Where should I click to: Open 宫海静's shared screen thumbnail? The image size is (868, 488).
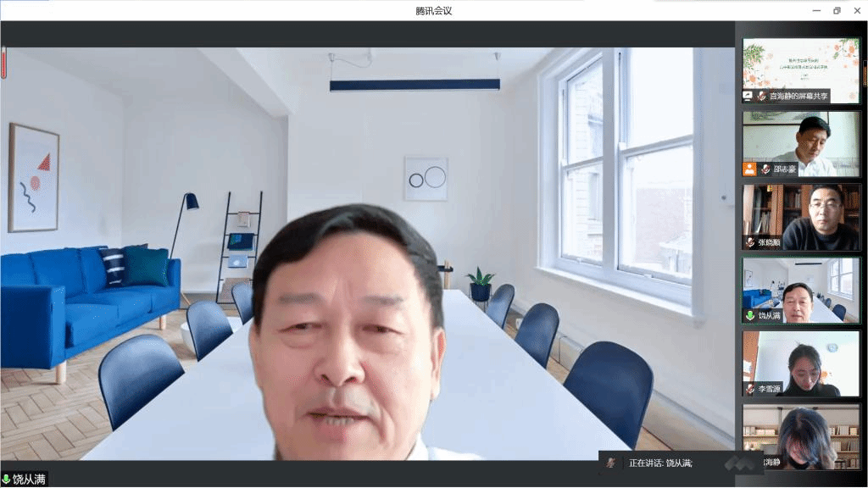[800, 66]
